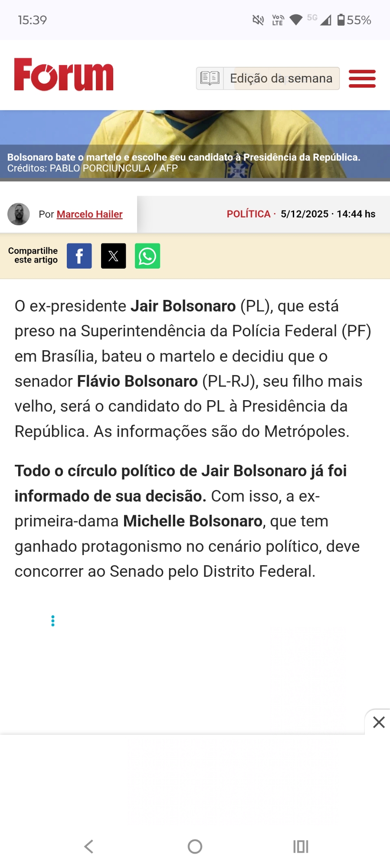Screen dimensions: 390x868
Task: Open Marcelo Hailer author link
Action: (x=89, y=214)
